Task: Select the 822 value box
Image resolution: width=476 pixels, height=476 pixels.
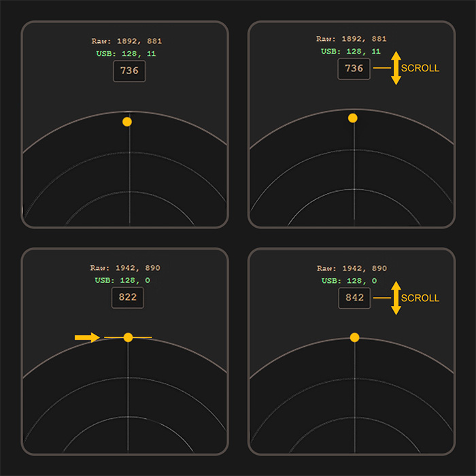Action: 128,298
